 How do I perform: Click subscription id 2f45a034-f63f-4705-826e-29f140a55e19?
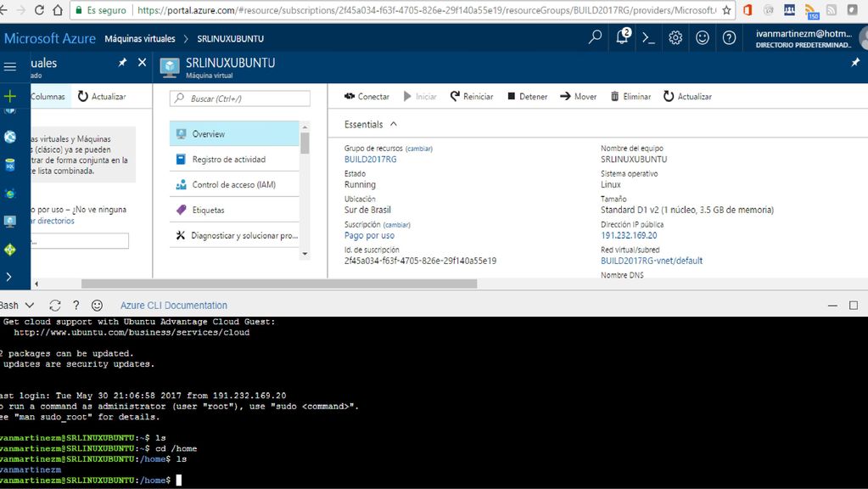(420, 261)
